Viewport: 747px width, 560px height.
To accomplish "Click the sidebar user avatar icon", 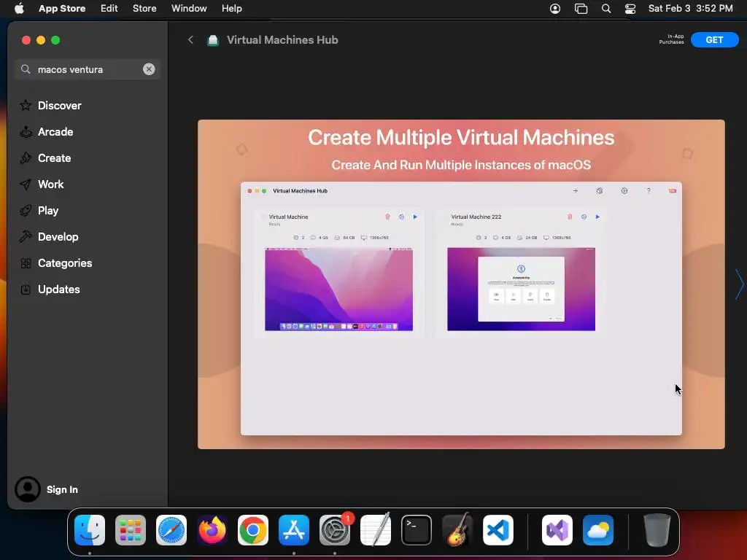I will 28,489.
